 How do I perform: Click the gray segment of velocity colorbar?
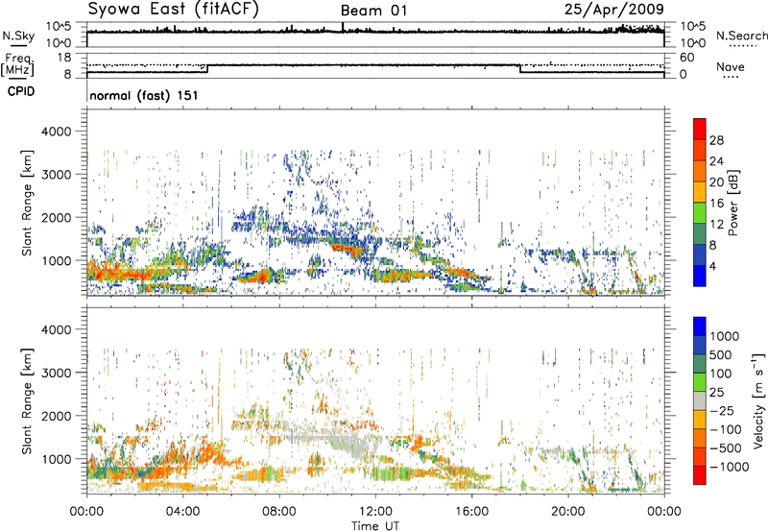click(x=700, y=400)
